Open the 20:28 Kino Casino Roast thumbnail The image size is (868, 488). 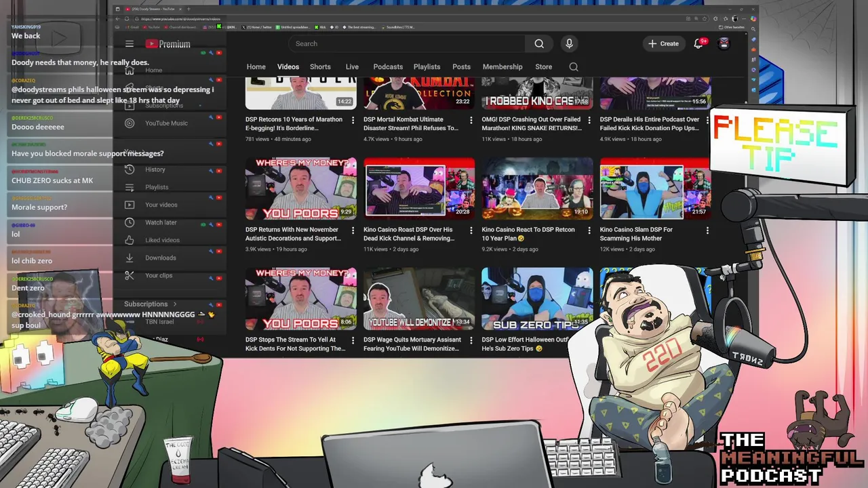point(419,188)
